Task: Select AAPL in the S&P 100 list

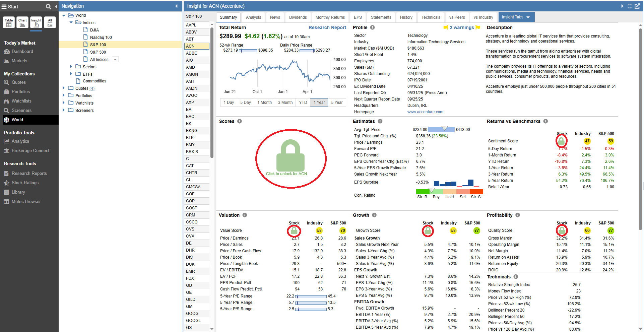Action: (197, 25)
